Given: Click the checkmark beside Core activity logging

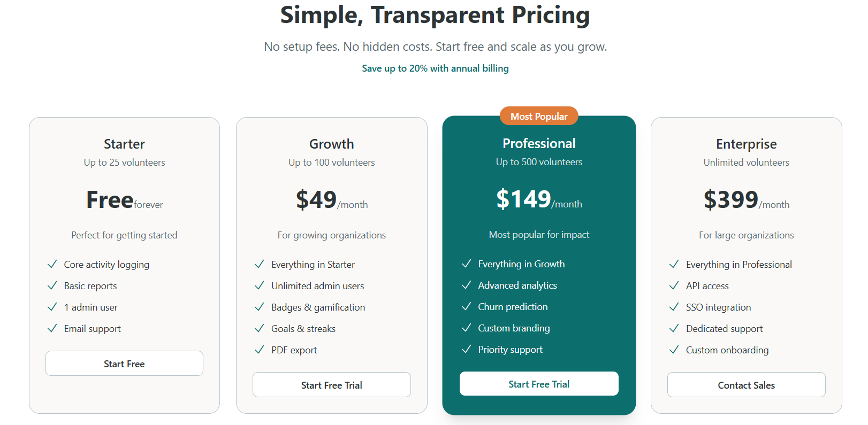Looking at the screenshot, I should point(52,264).
